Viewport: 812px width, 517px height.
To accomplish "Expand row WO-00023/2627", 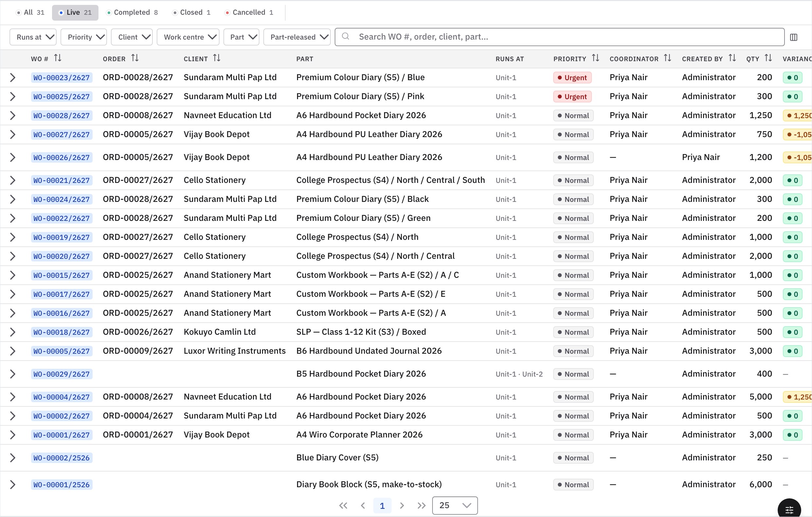I will pyautogui.click(x=12, y=78).
